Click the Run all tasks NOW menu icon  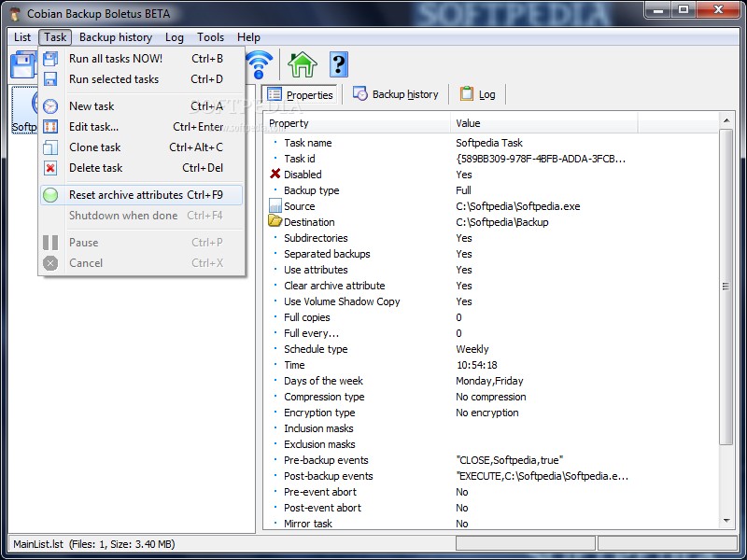[50, 59]
